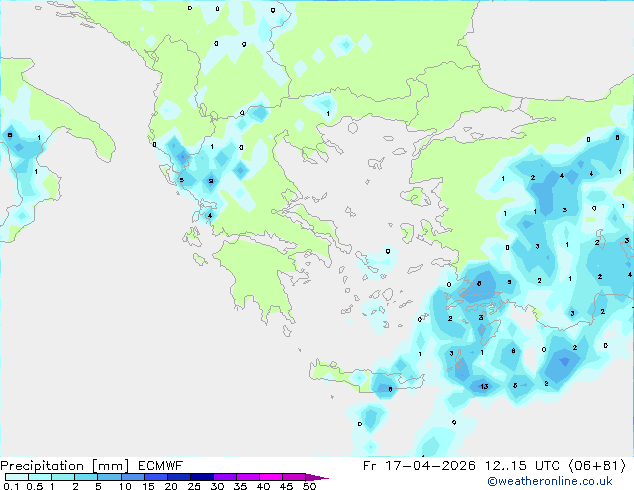The height and width of the screenshot is (490, 634).
Task: Click the '[mm]' unit label
Action: click(x=111, y=466)
